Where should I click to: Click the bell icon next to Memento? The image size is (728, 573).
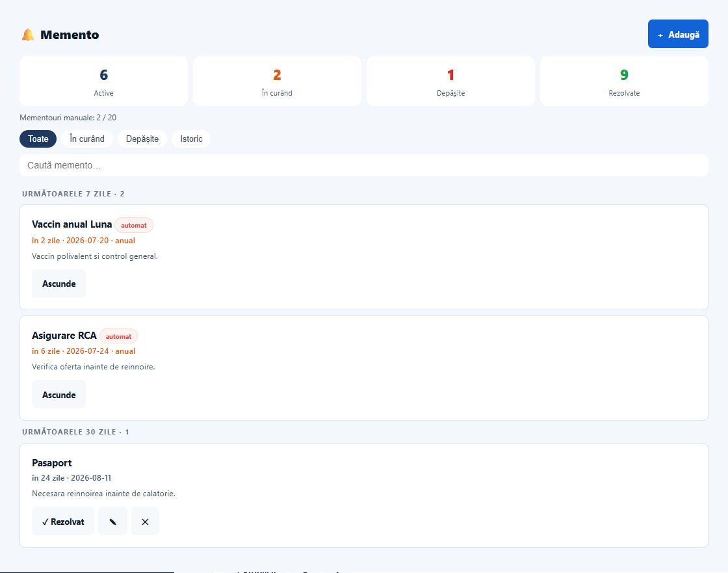coord(28,35)
